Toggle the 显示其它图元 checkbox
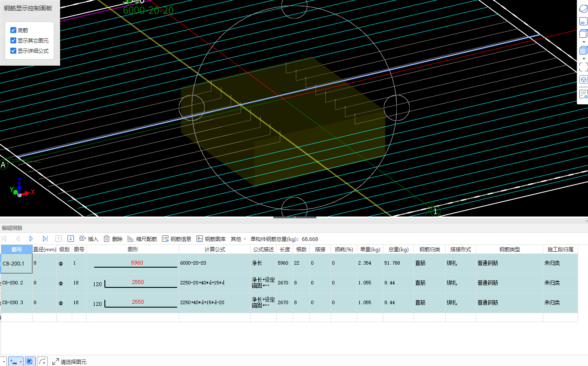Image resolution: width=588 pixels, height=366 pixels. [13, 40]
